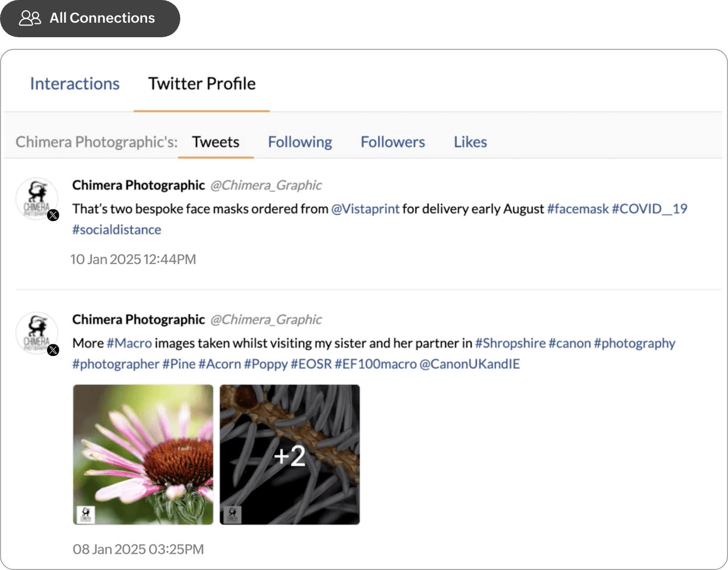Click the X badge on first avatar
The height and width of the screenshot is (570, 728).
point(53,216)
